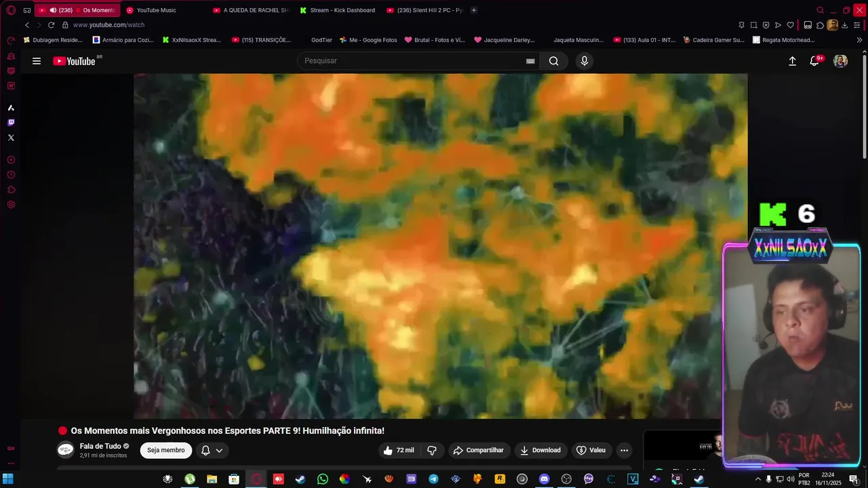Expand hidden bookmarks with chevron at bar end
Screen dimensions: 868x488
coord(859,40)
